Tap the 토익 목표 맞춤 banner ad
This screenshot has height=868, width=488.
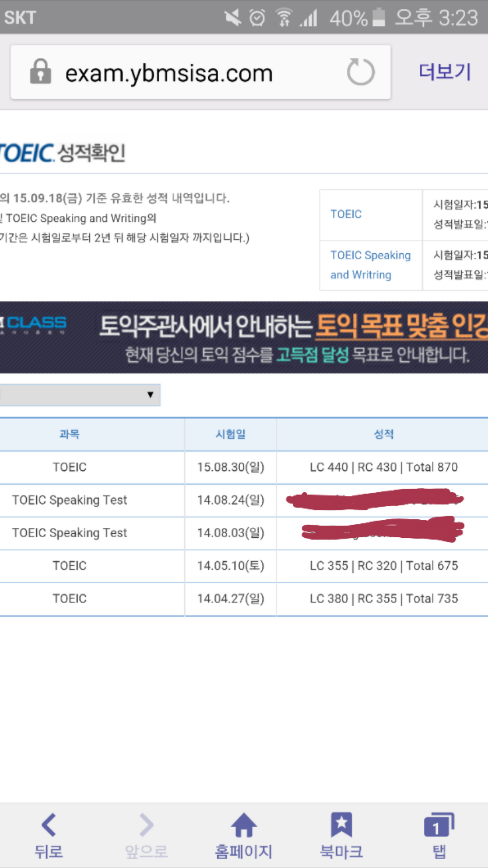244,337
